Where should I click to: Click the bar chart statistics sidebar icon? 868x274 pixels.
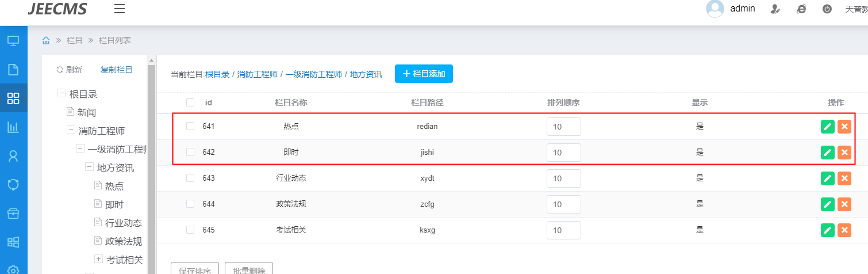pyautogui.click(x=13, y=127)
